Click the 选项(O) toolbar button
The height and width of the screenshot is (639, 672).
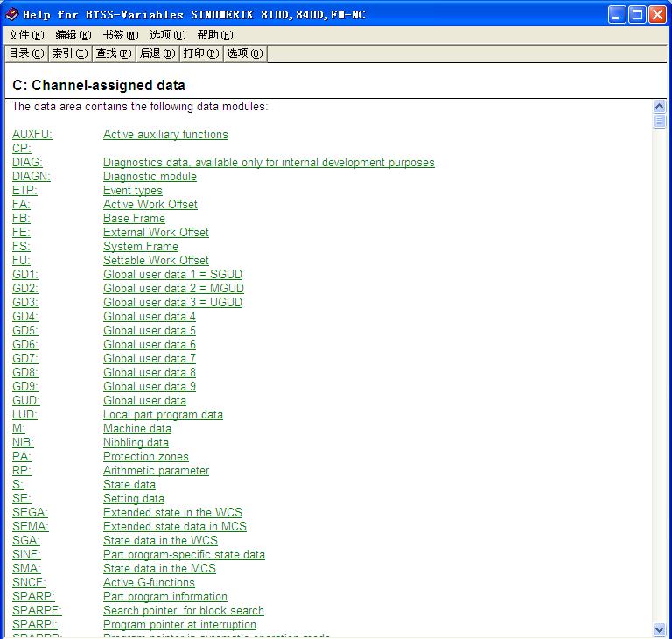pos(245,53)
